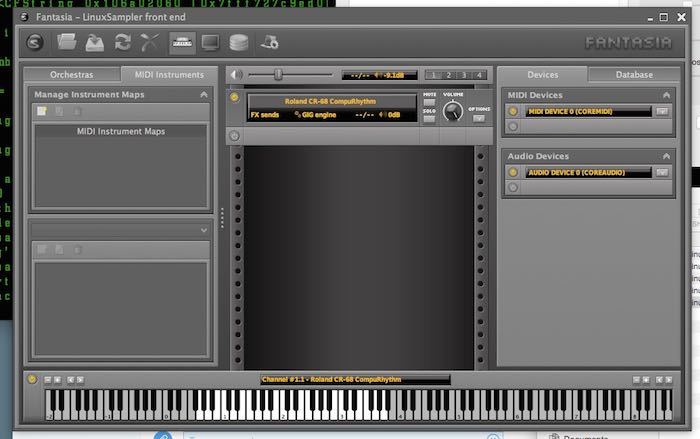700x439 pixels.
Task: Click the GIG engine button
Action: 315,114
